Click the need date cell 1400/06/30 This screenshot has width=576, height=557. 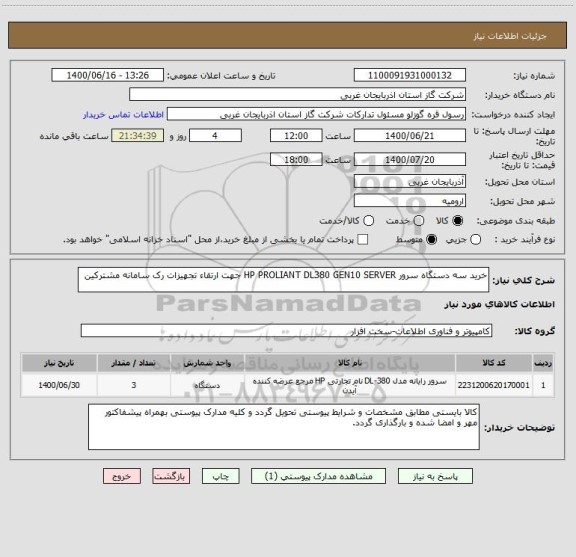click(x=59, y=385)
